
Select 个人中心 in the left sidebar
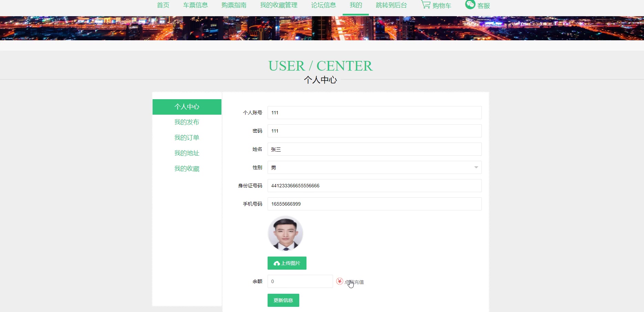(187, 107)
